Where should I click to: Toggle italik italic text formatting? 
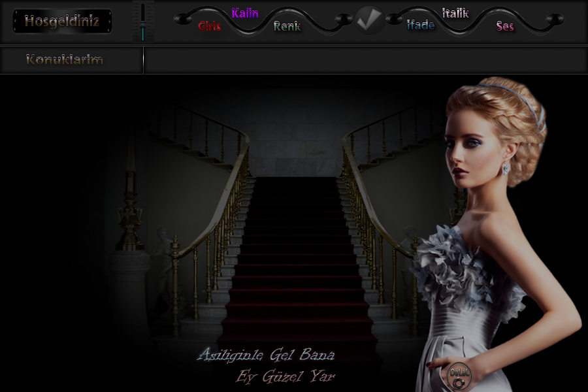[455, 13]
